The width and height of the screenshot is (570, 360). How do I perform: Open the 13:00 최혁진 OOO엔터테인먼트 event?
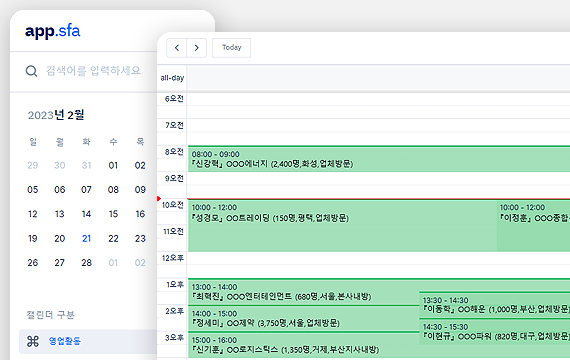click(x=304, y=292)
